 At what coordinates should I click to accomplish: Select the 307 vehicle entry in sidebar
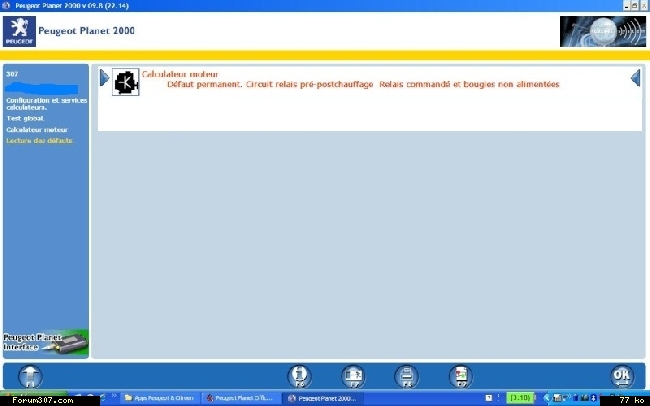[x=12, y=74]
